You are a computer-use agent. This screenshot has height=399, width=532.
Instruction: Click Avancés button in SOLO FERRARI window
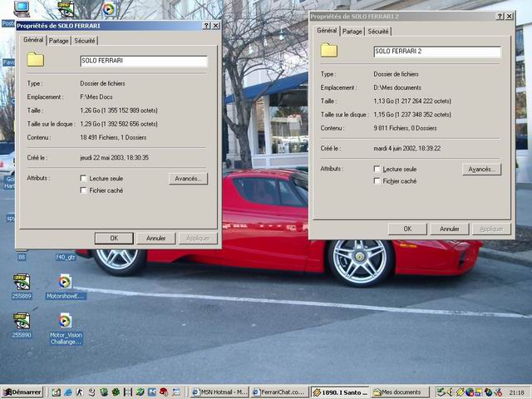(x=189, y=179)
